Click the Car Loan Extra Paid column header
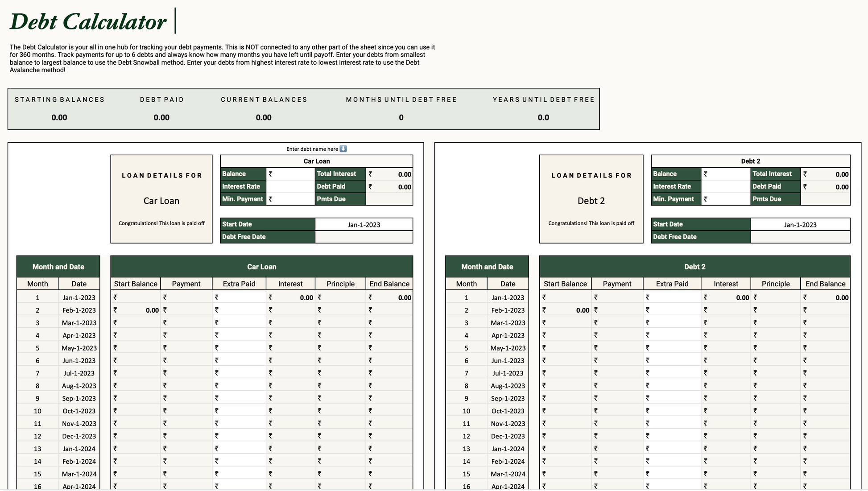 (x=239, y=284)
